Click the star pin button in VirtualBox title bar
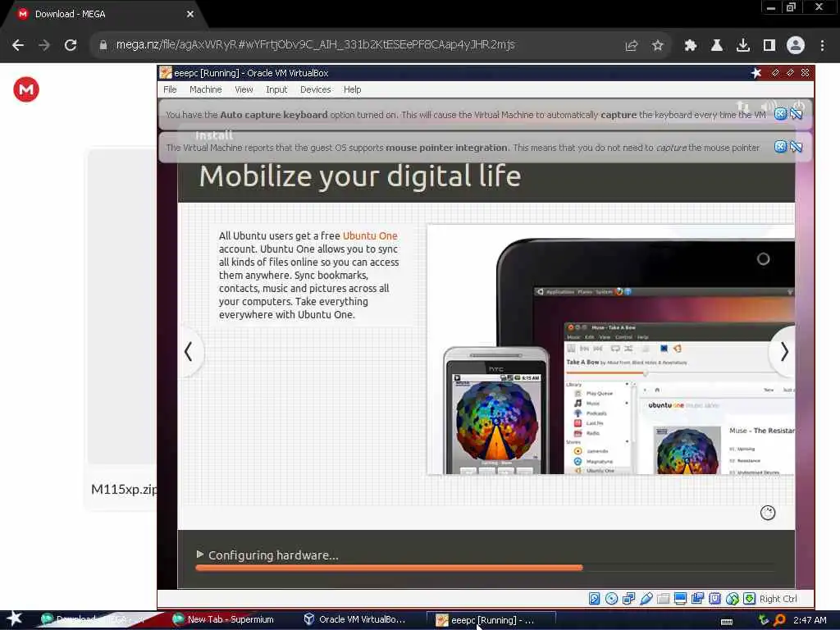The height and width of the screenshot is (630, 840). click(756, 73)
